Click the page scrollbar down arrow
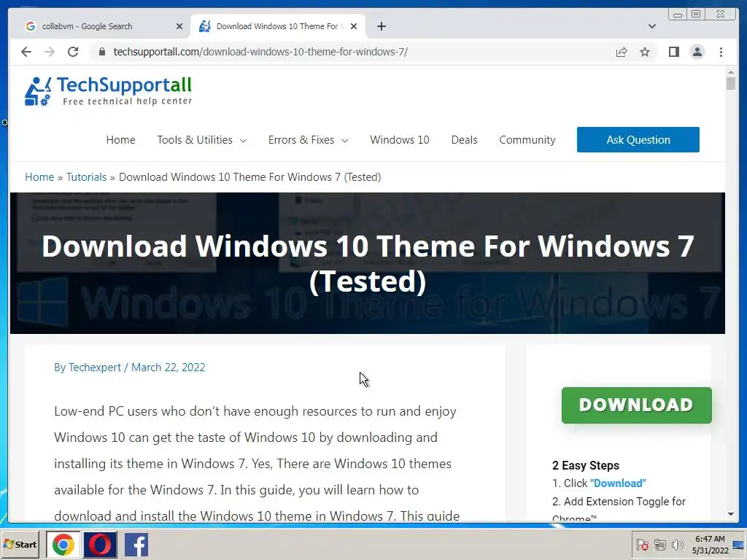This screenshot has width=747, height=560. click(731, 514)
